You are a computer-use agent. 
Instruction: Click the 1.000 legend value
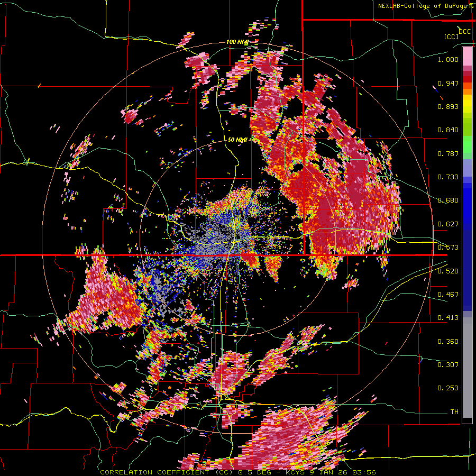448,59
